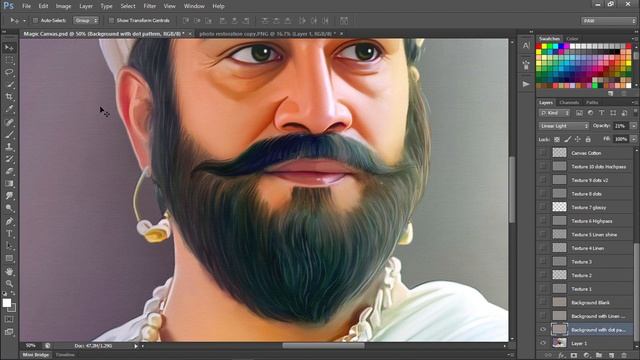Select the Clone Stamp tool
Image resolution: width=640 pixels, height=360 pixels.
9,147
